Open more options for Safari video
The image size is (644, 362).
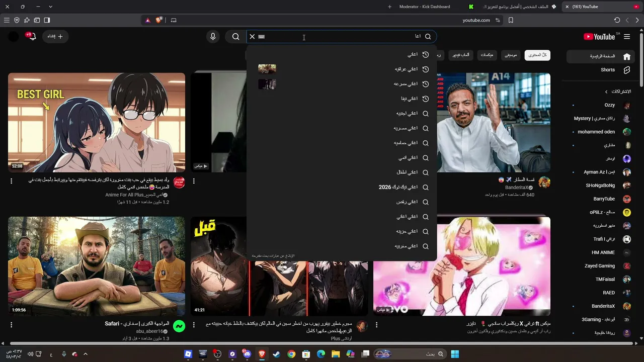11,325
